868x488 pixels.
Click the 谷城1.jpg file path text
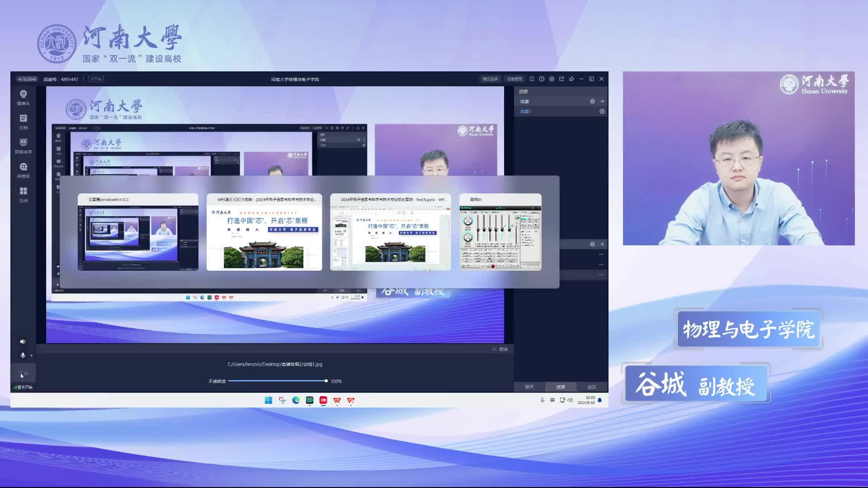coord(275,364)
